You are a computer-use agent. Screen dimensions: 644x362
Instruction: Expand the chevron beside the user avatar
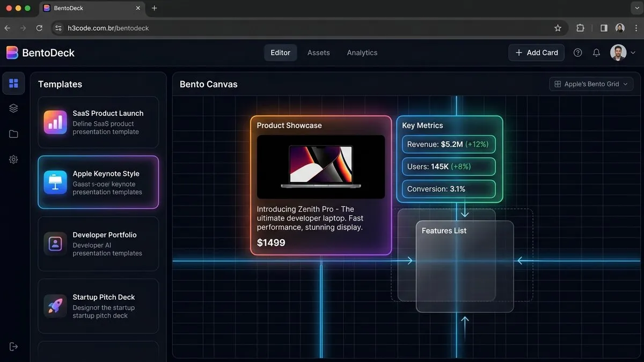click(633, 53)
